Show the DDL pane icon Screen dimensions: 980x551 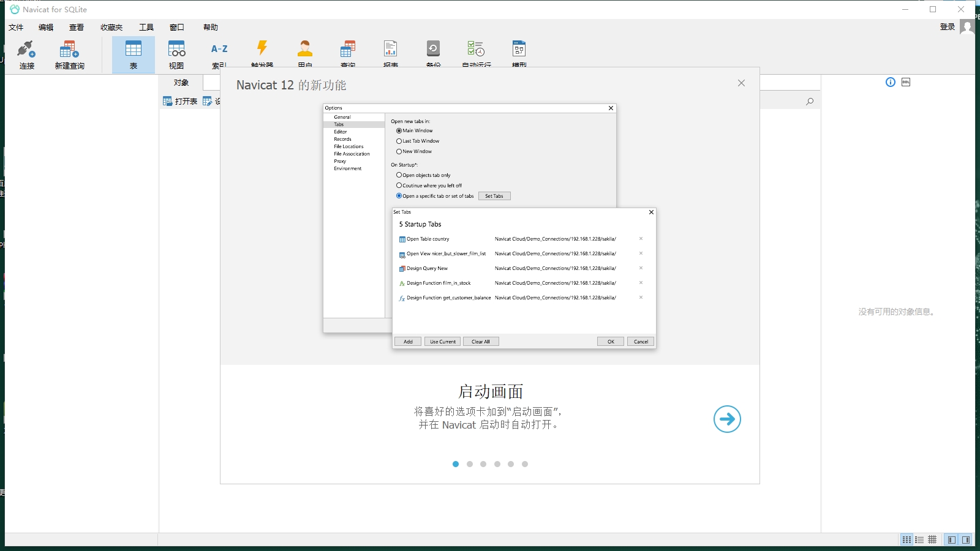906,82
